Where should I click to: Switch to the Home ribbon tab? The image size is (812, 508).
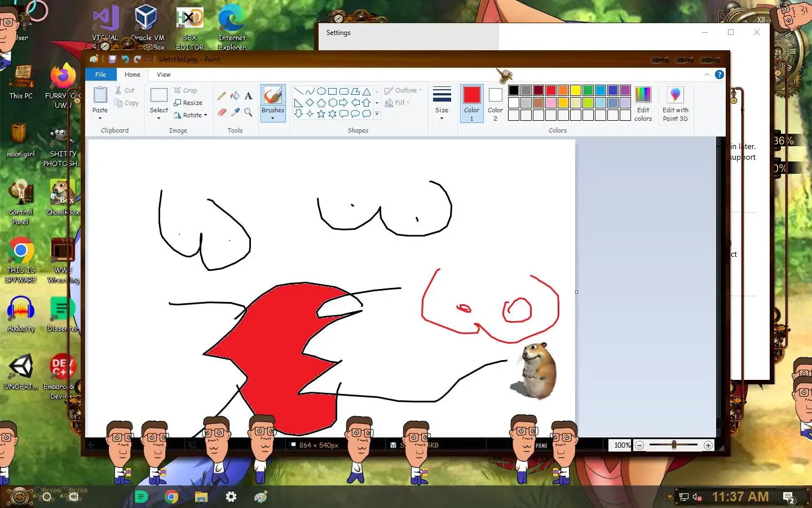point(133,75)
